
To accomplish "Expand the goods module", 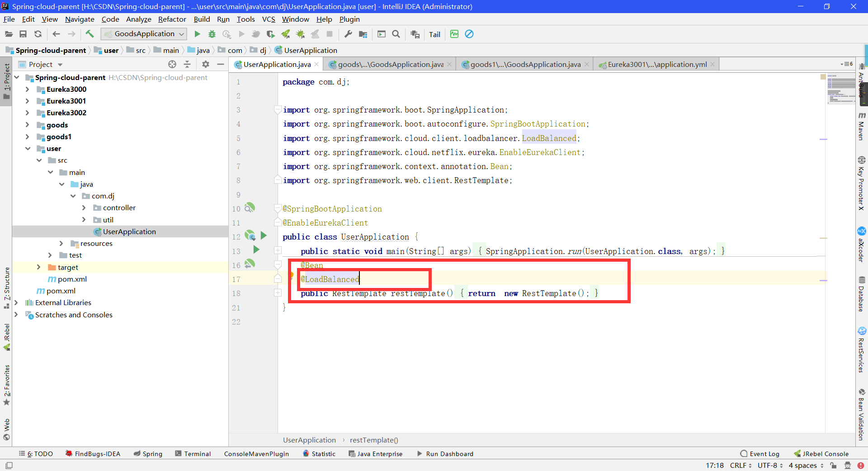I will point(27,125).
